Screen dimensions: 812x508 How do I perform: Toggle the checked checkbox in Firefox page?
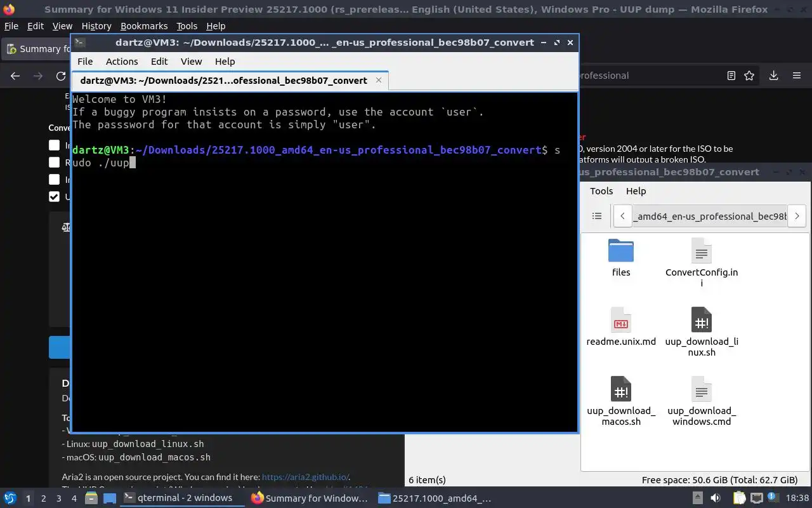point(54,196)
